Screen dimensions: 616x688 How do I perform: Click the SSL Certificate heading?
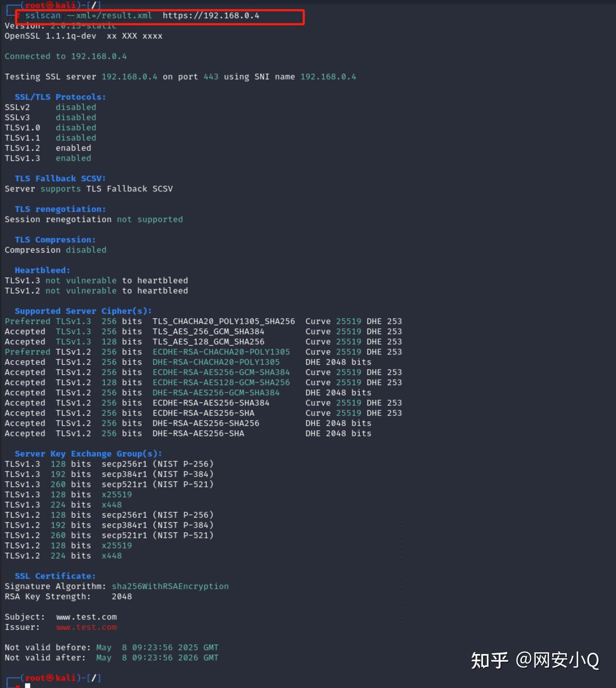[x=55, y=576]
